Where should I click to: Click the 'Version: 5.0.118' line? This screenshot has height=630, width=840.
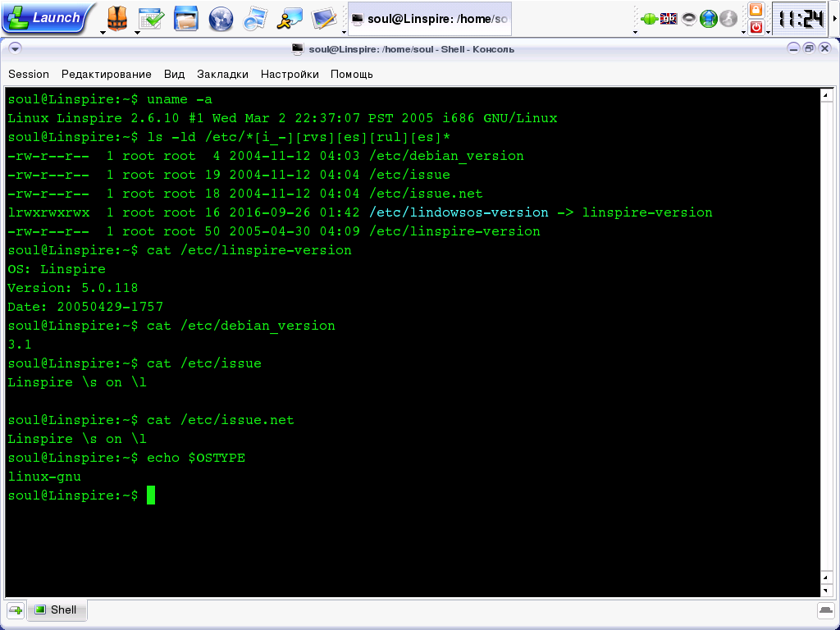click(73, 288)
